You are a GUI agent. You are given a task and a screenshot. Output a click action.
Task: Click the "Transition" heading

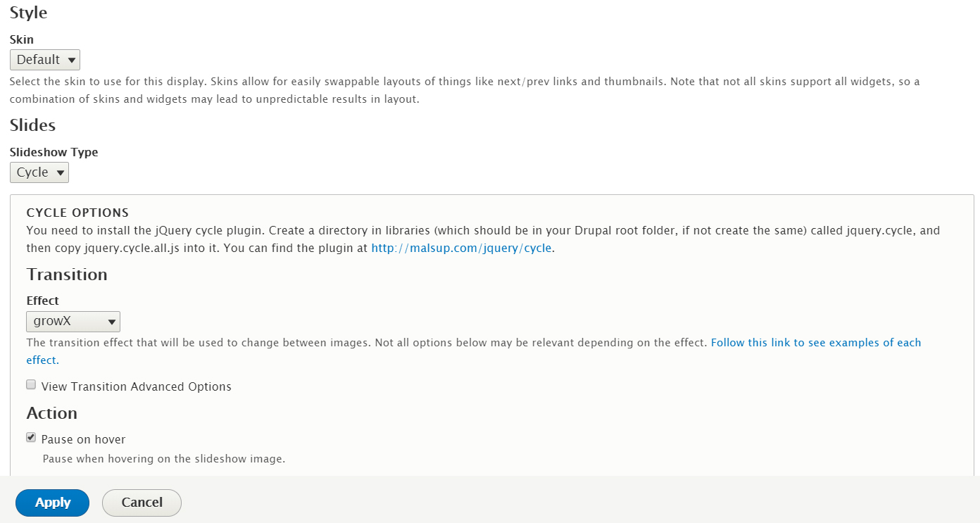point(67,275)
